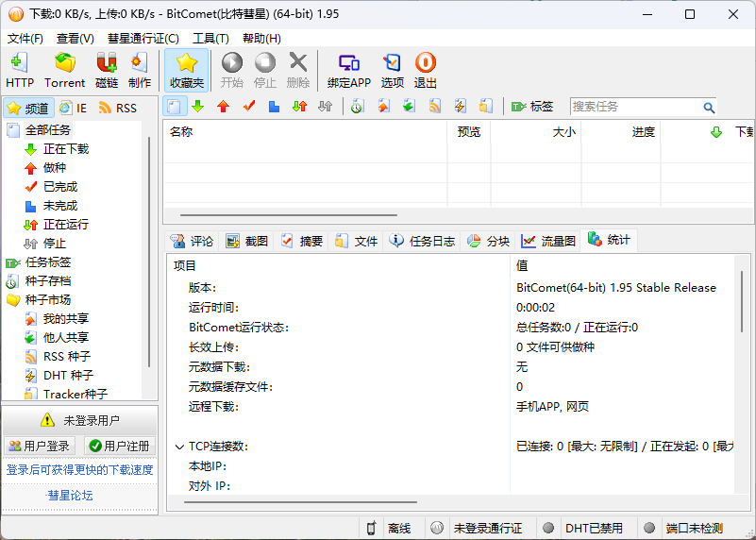Click the HTTP download toolbar icon

(x=20, y=71)
